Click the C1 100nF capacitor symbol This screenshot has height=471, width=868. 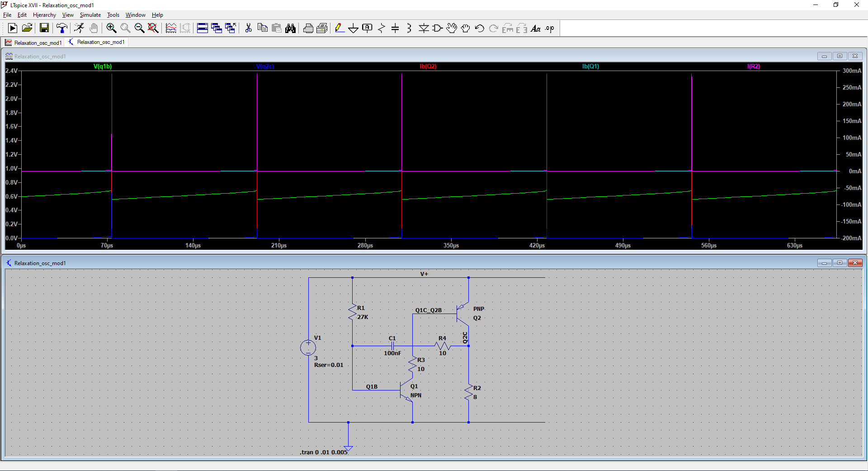point(393,346)
